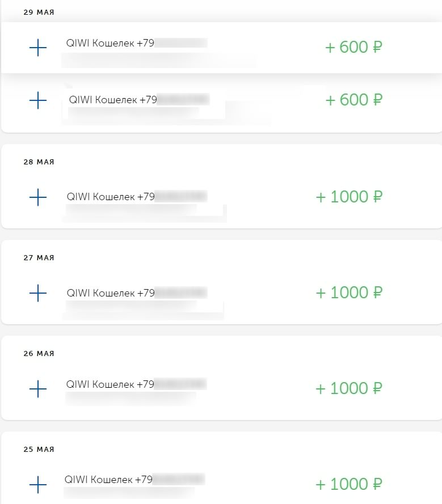
Task: Click the +1000 ₽ amount on 28 May
Action: pyautogui.click(x=349, y=197)
